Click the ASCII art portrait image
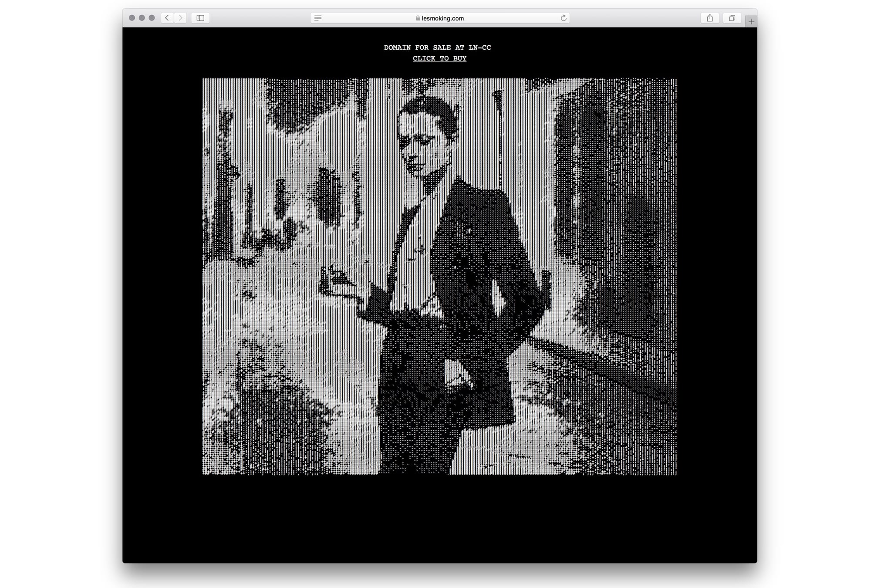This screenshot has height=588, width=871. pos(439,276)
